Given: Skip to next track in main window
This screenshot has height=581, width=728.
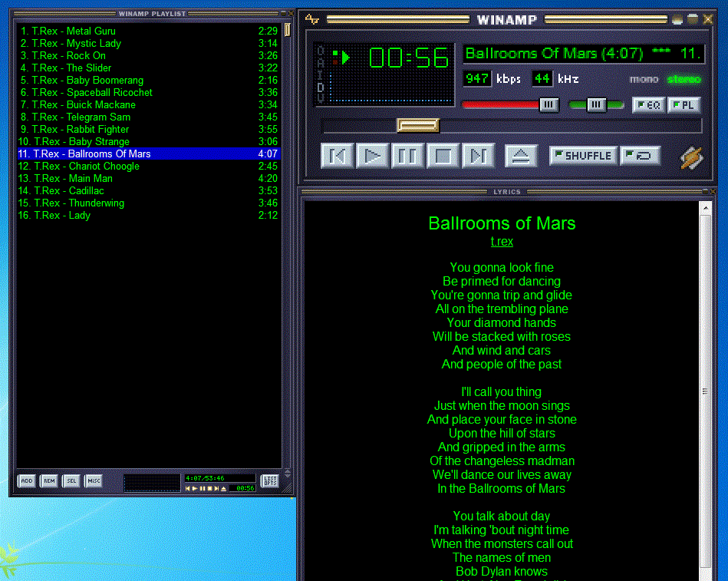Looking at the screenshot, I should pos(478,156).
